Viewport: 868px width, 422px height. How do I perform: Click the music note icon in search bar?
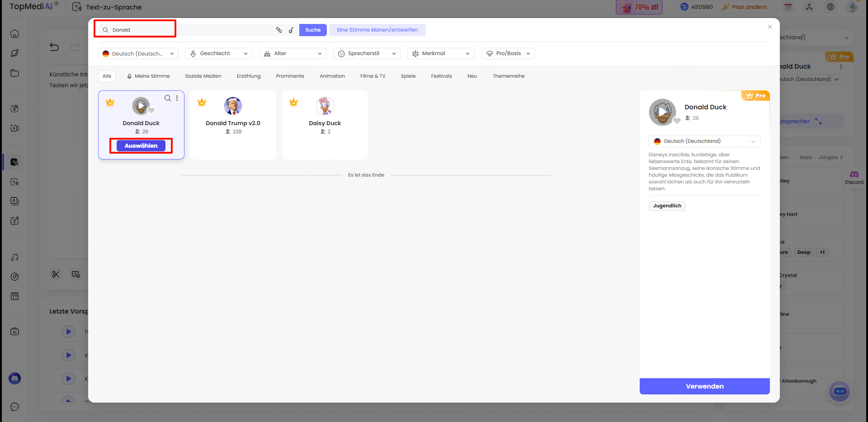click(x=291, y=30)
